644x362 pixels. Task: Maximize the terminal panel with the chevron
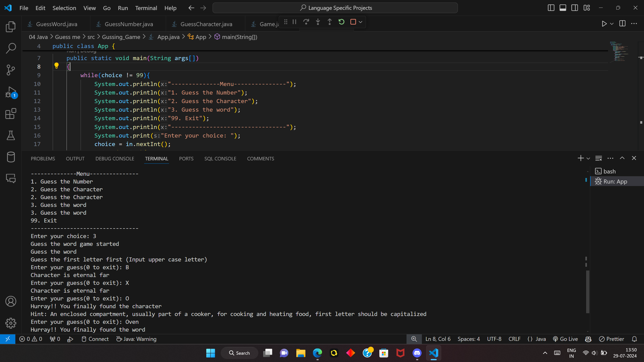coord(622,158)
